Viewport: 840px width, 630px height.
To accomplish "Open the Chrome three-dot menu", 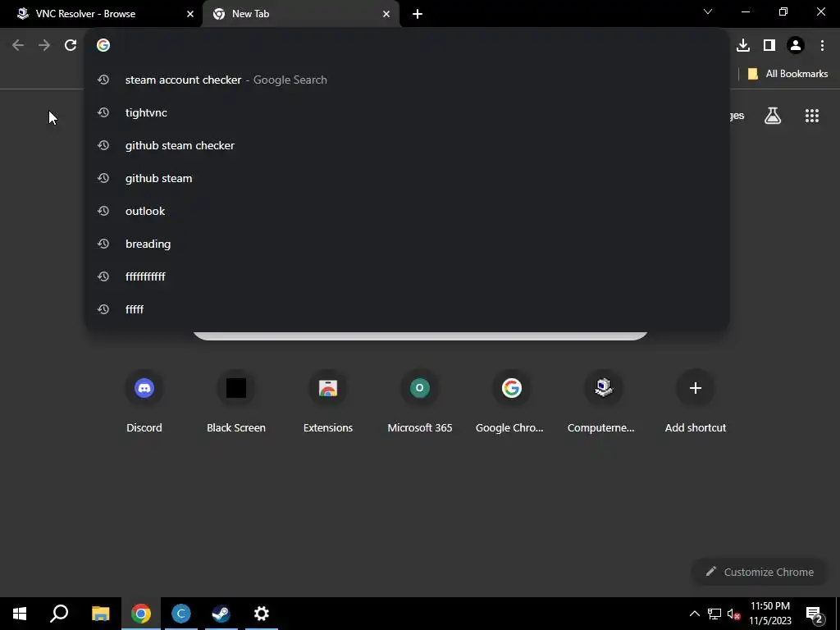I will (822, 45).
